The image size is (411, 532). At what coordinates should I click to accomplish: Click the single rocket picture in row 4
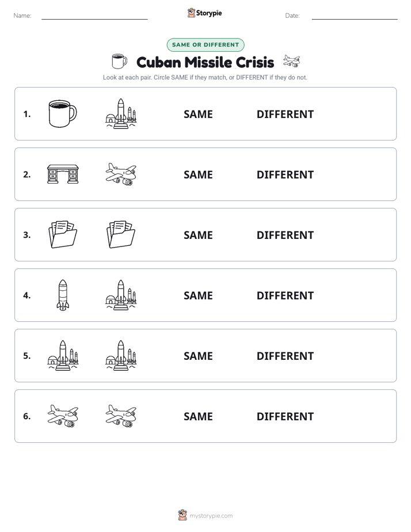point(63,295)
